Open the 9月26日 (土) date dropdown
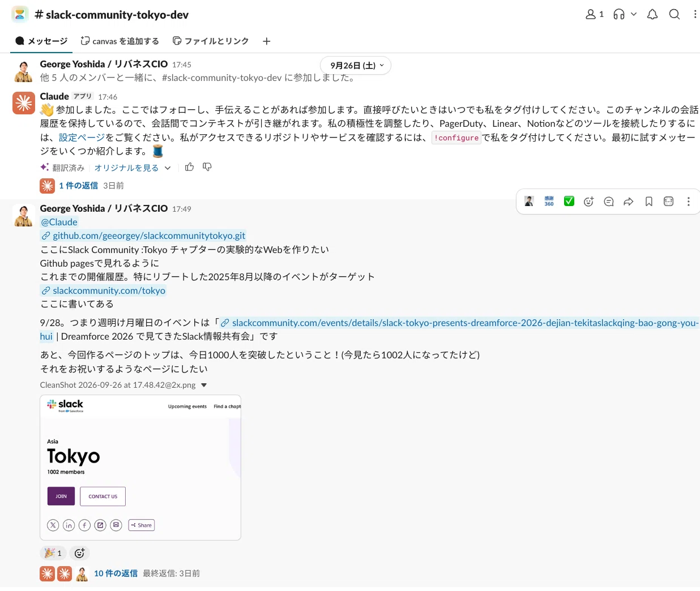The height and width of the screenshot is (591, 700). 356,65
